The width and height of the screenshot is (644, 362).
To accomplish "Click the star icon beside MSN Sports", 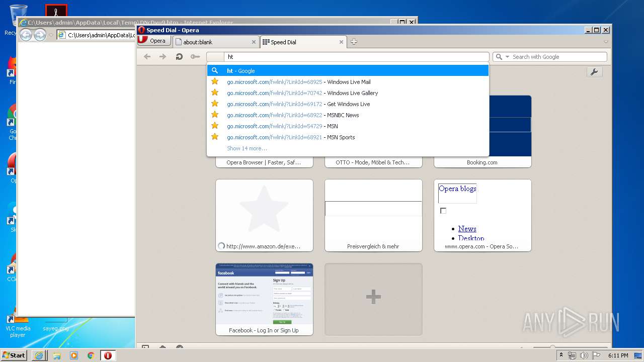I will [x=215, y=137].
